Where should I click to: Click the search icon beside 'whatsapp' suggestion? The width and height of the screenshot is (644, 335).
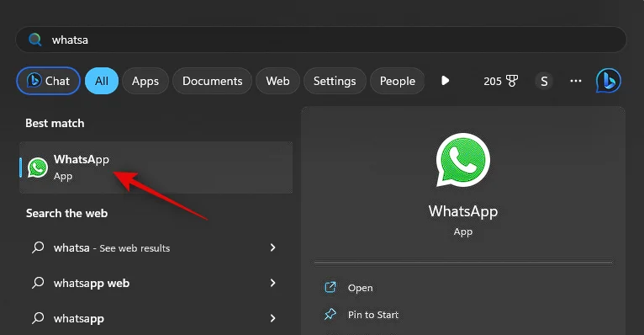(x=38, y=318)
